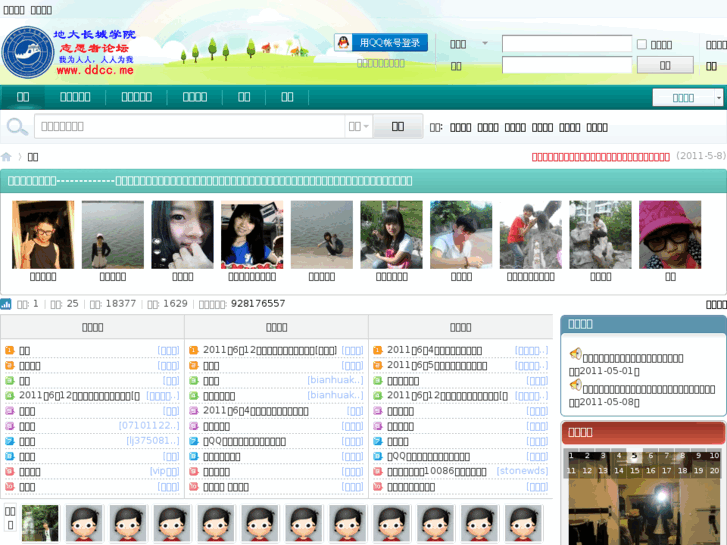Click the posts count 18377
This screenshot has height=545, width=727.
pos(121,303)
